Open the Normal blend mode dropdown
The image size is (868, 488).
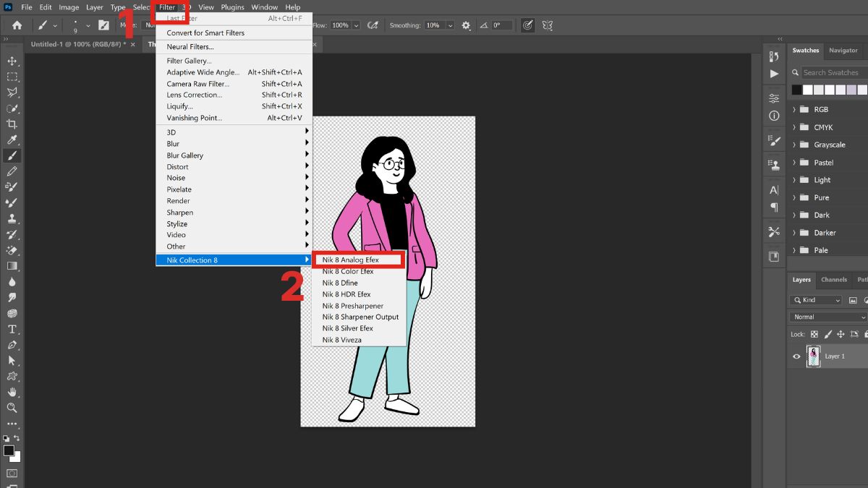(829, 317)
